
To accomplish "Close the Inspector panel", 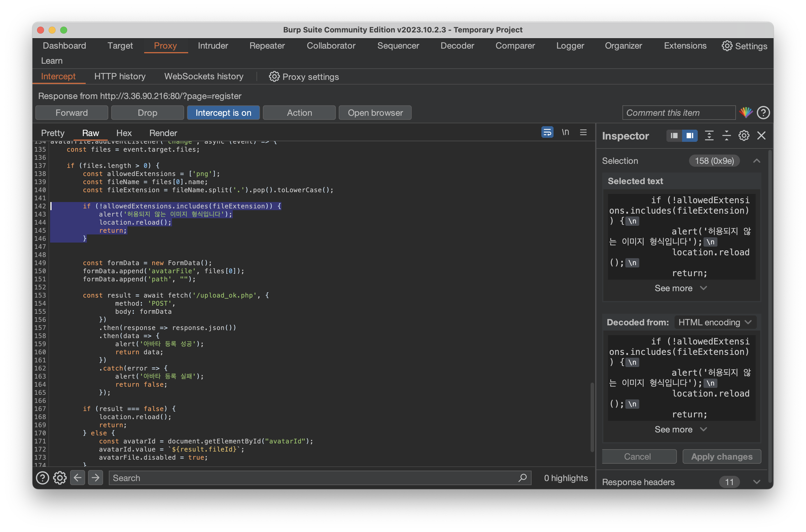I will click(761, 136).
